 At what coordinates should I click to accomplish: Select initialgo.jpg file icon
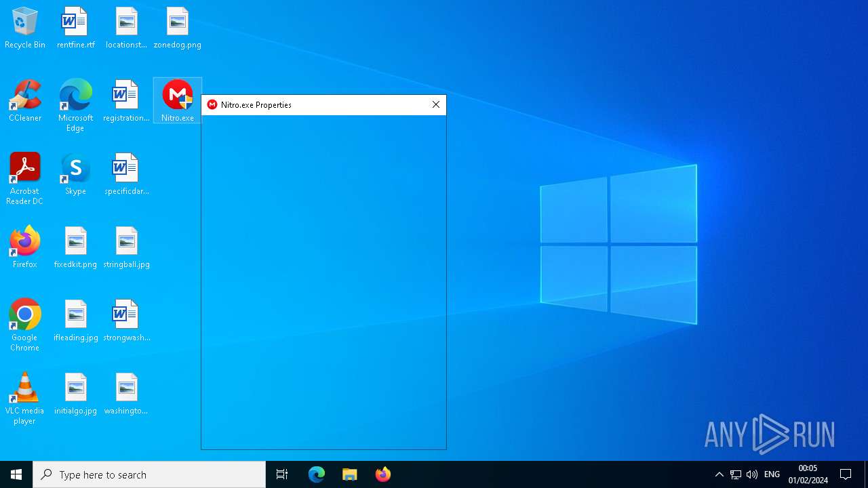pyautogui.click(x=76, y=394)
